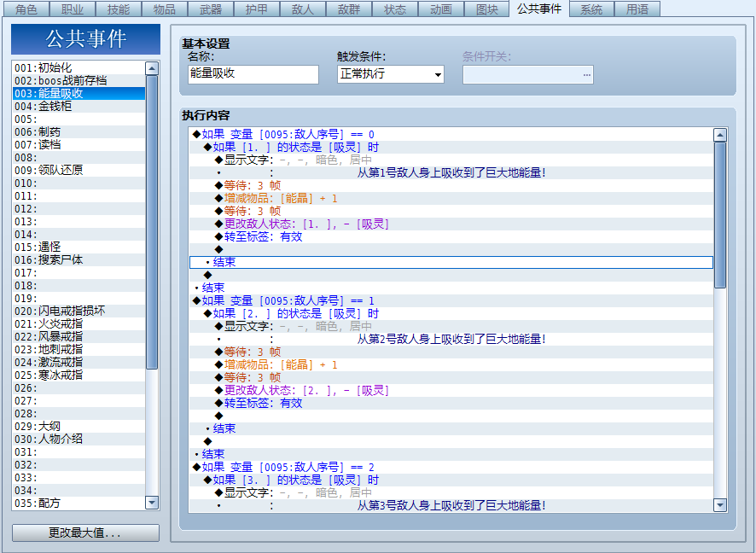
Task: Switch to the 角色 tab
Action: [x=26, y=9]
